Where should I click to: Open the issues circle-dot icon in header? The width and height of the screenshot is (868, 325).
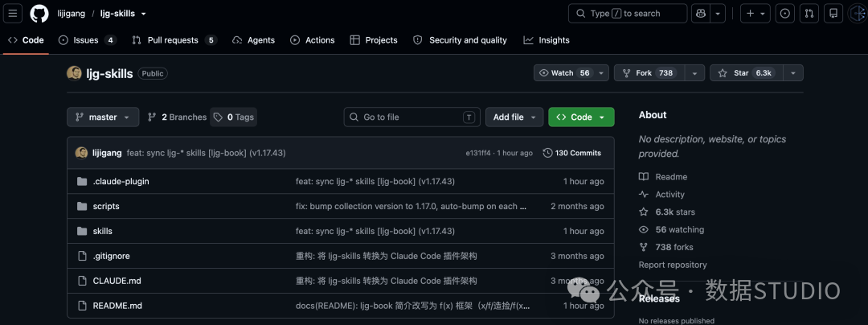tap(784, 14)
